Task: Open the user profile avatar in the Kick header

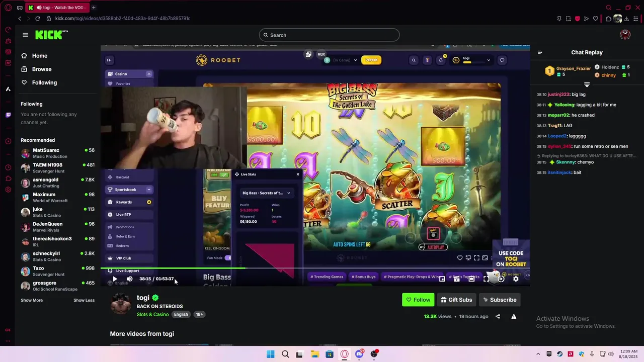Action: point(625,35)
